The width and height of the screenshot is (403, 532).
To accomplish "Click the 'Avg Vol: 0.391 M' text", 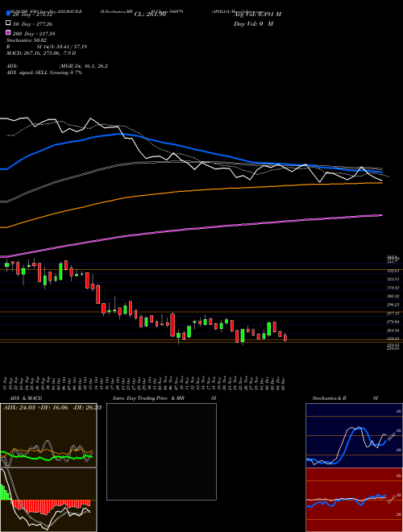I will click(x=257, y=15).
